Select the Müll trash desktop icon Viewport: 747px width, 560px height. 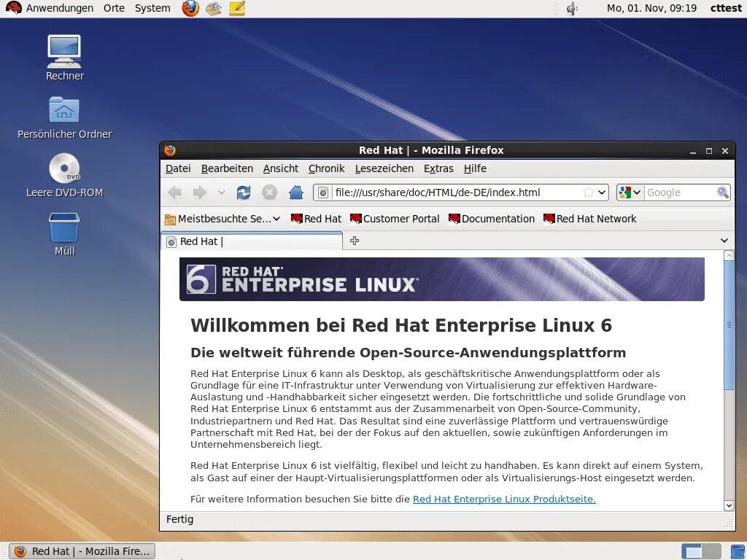tap(65, 234)
